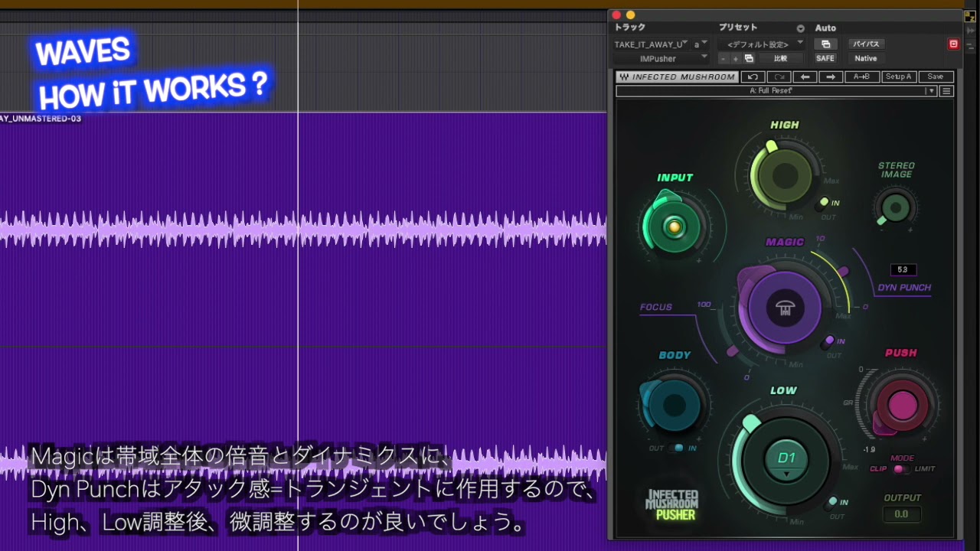Click the undo arrow in Waves toolbar
Viewport: 980px width, 551px height.
pos(753,77)
